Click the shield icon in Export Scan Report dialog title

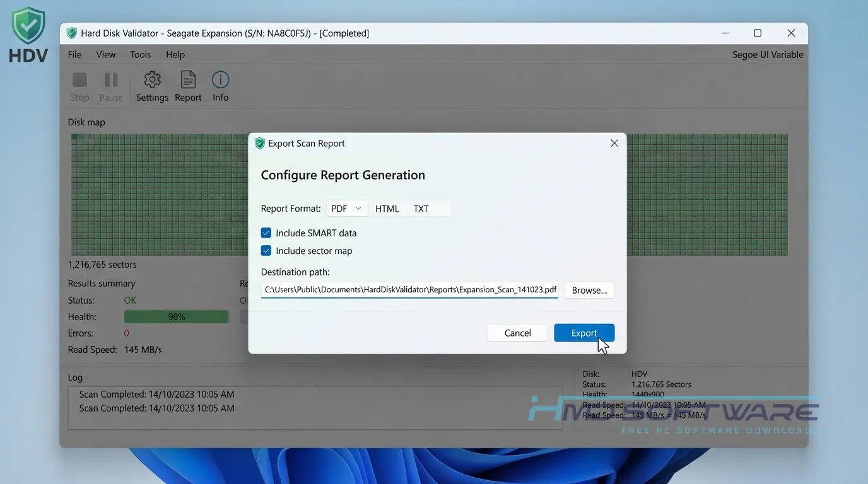(259, 143)
